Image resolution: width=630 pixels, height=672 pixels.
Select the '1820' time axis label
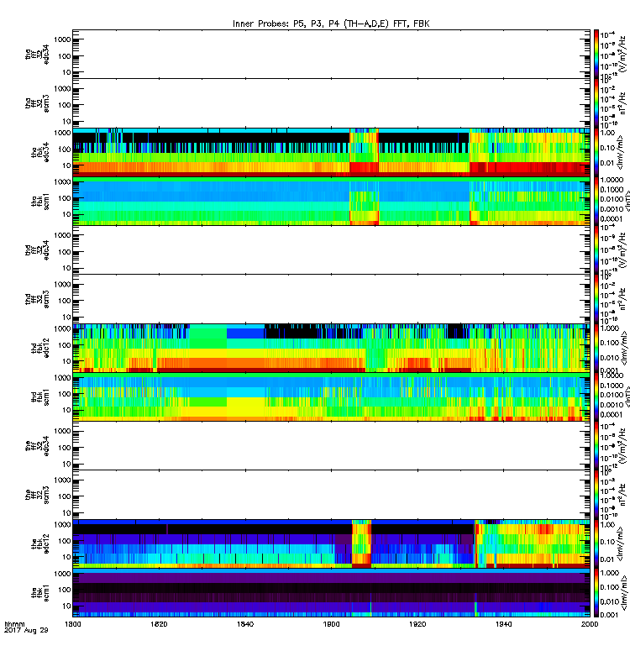point(159,624)
